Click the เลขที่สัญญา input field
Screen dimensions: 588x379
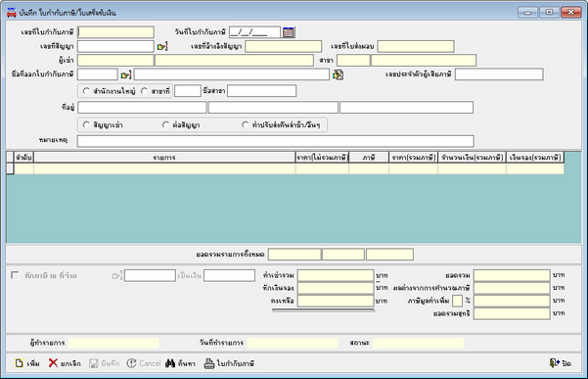(115, 46)
